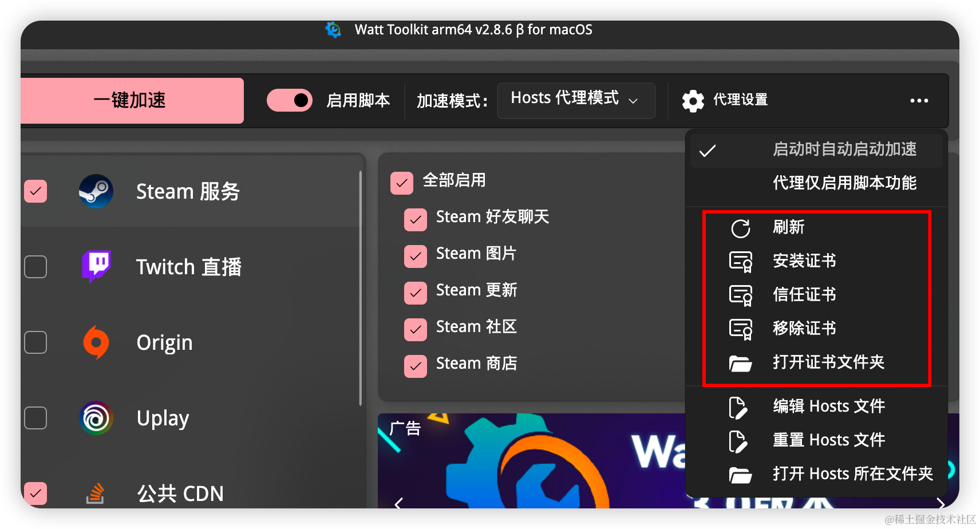Screen dimensions: 980x529
Task: Click the Steam 图片 label
Action: point(476,254)
